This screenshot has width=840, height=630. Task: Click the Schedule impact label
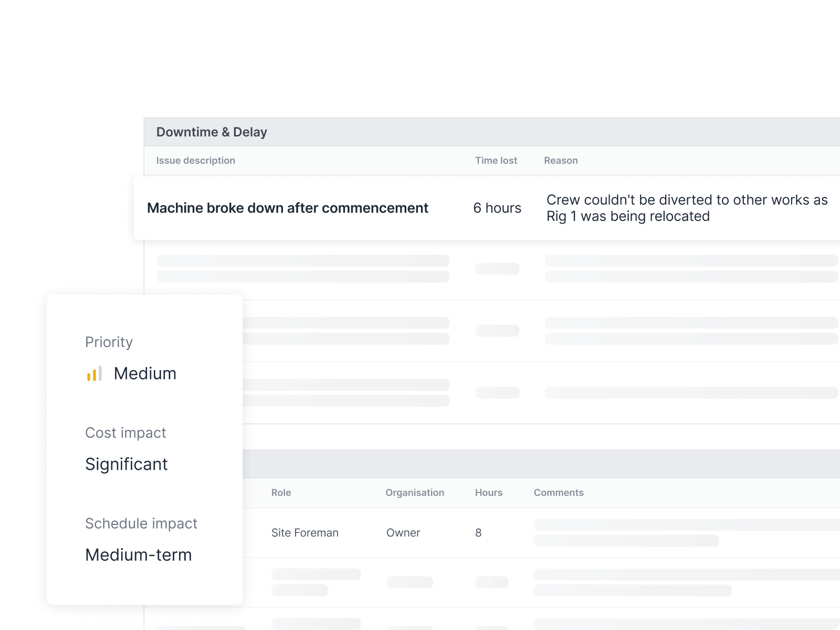tap(141, 523)
